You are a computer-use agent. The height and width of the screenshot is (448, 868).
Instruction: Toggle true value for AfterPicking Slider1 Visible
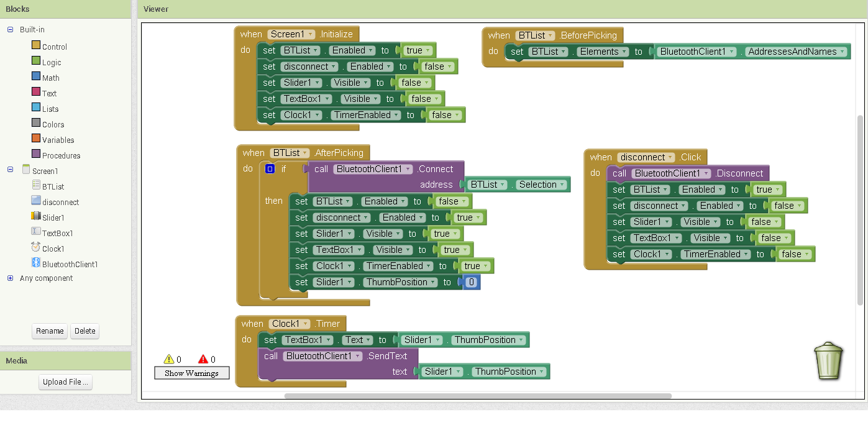(445, 234)
